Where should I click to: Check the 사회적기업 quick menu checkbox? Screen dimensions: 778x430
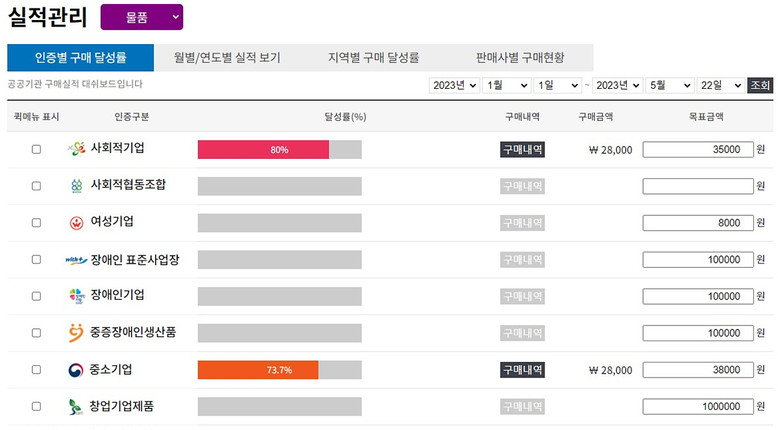click(x=37, y=149)
